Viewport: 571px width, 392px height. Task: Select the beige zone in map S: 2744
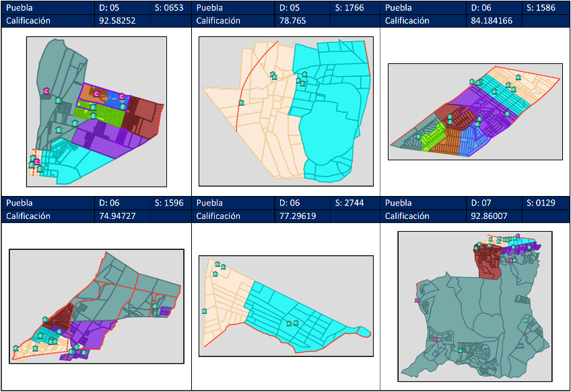tap(226, 296)
